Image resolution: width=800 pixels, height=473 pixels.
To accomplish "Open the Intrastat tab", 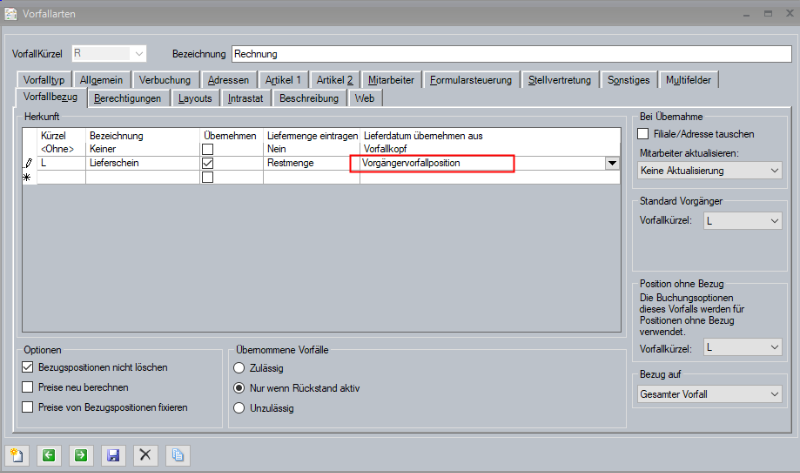I will 246,98.
